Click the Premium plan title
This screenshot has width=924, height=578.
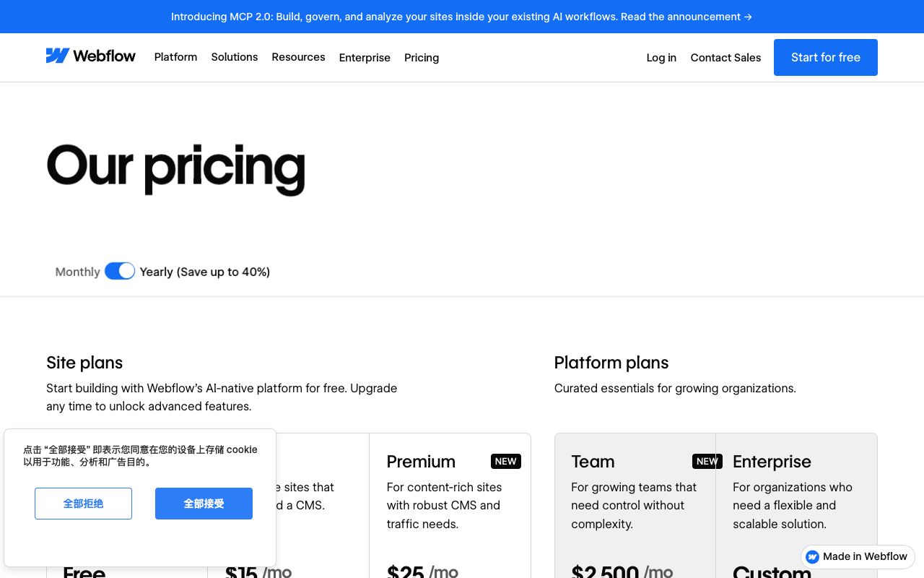[421, 462]
